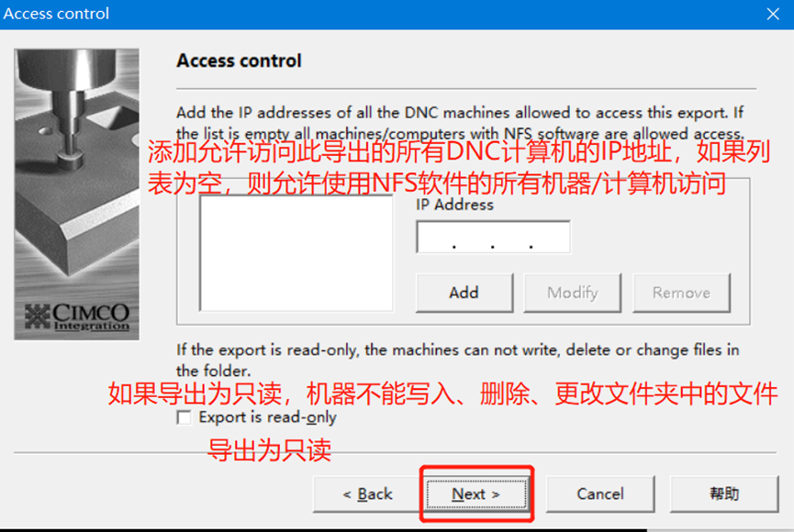Select the empty allowed IP addresses list box
Image resolution: width=794 pixels, height=532 pixels.
tap(296, 253)
